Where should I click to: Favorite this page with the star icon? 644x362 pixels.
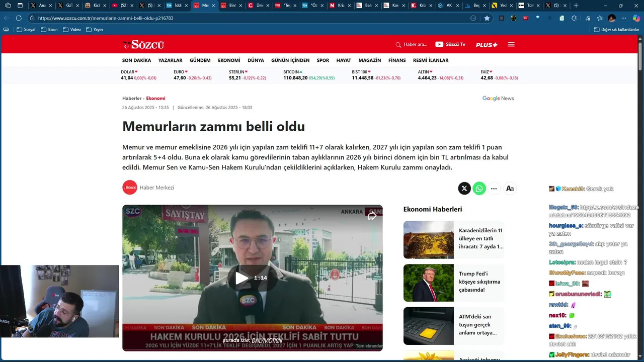[x=487, y=18]
